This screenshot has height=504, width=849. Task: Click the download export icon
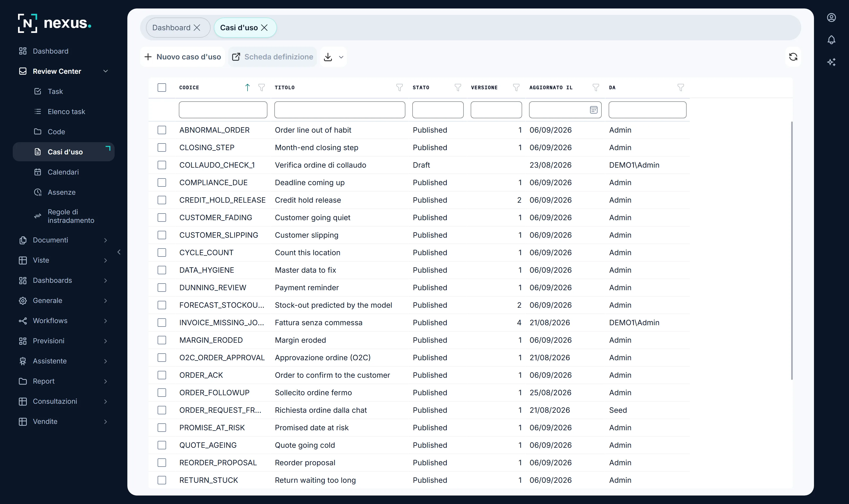click(x=328, y=57)
